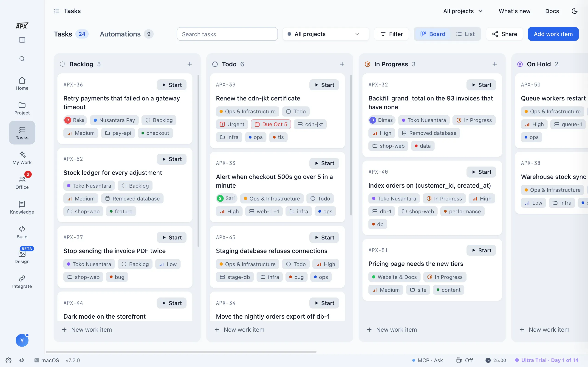Open the Knowledge section
588x367 pixels.
22,207
